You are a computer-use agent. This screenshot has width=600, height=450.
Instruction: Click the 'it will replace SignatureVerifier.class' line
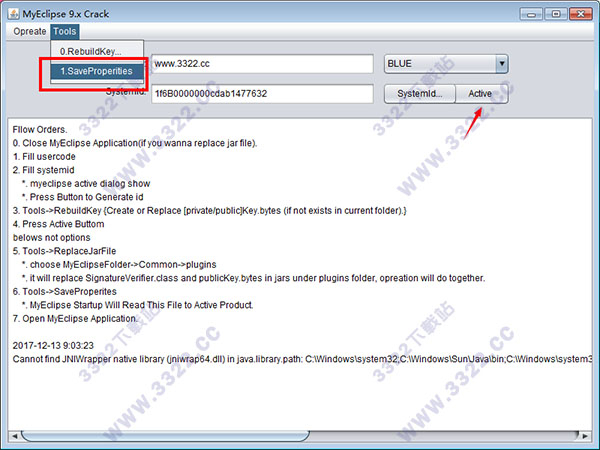coord(253,278)
